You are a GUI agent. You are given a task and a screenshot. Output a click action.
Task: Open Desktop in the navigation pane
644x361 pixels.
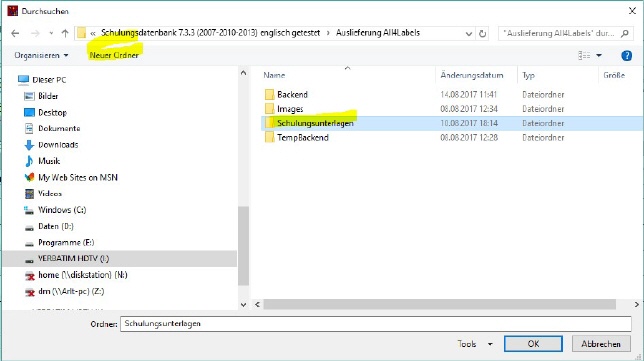(x=52, y=113)
